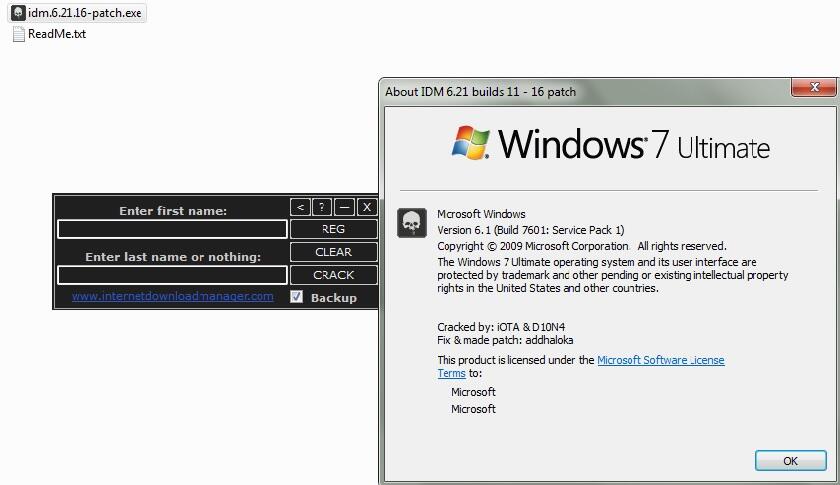Screen dimensions: 840x485
Task: Click the skull icon of the patch exe
Action: [x=18, y=13]
